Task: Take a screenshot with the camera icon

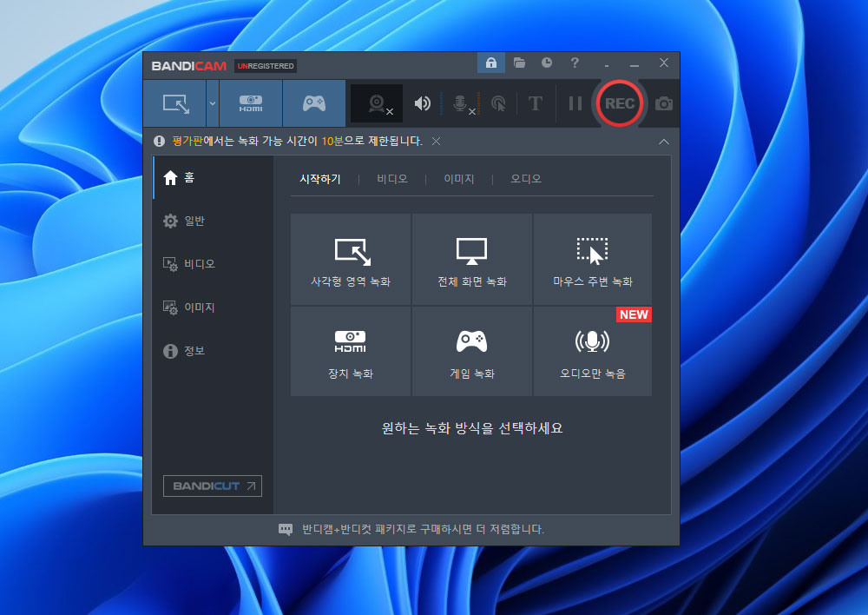Action: pos(664,103)
